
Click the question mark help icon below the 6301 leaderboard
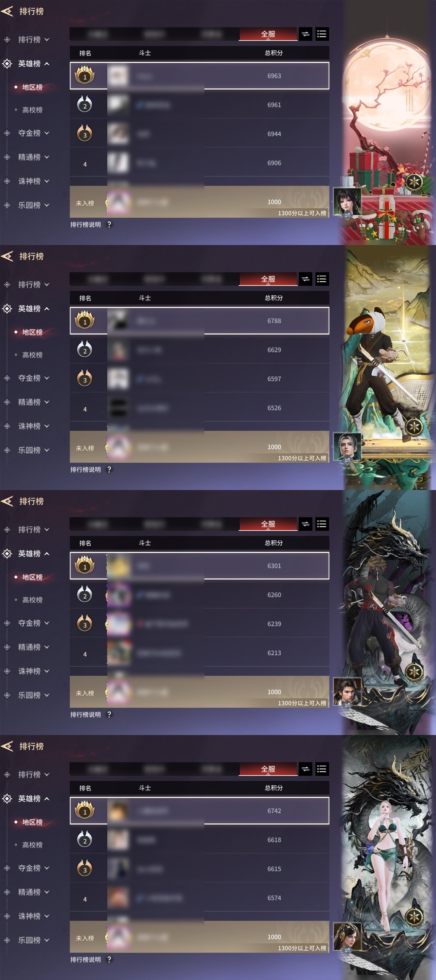[109, 714]
